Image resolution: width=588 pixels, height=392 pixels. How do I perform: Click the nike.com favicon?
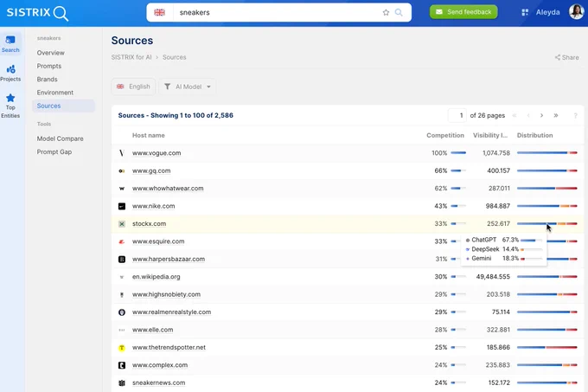(122, 206)
